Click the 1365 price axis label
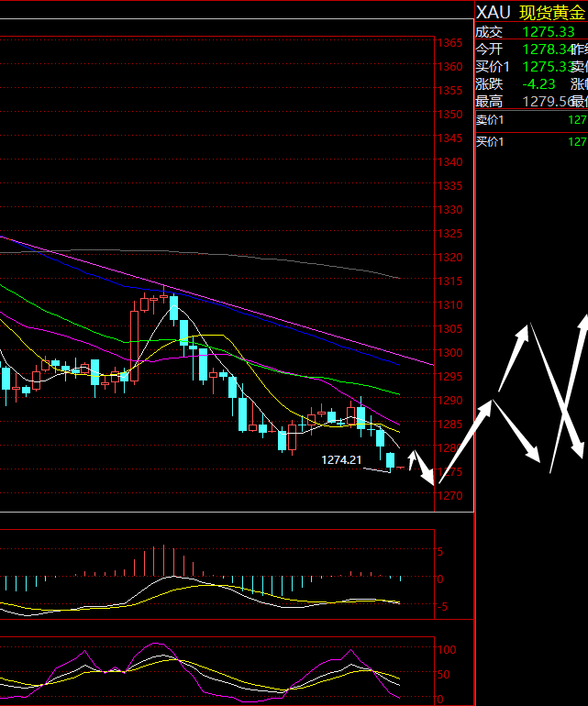Screen dimensions: 588x706 click(x=449, y=43)
